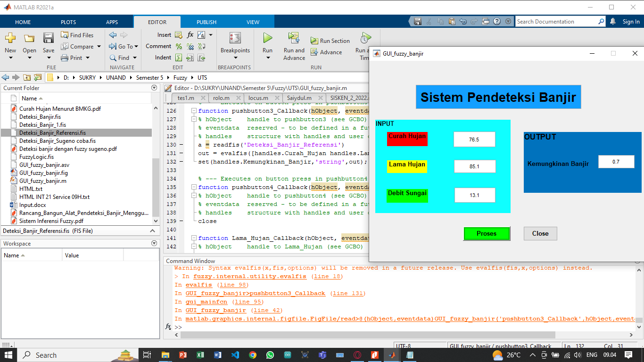Click the New file icon
The height and width of the screenshot is (362, 644).
click(x=10, y=38)
